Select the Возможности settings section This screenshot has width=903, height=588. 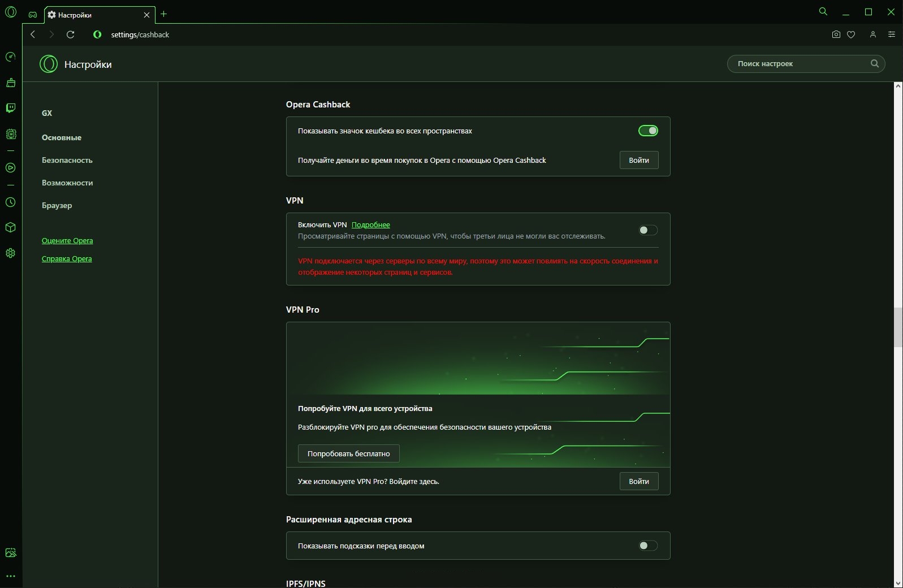67,183
